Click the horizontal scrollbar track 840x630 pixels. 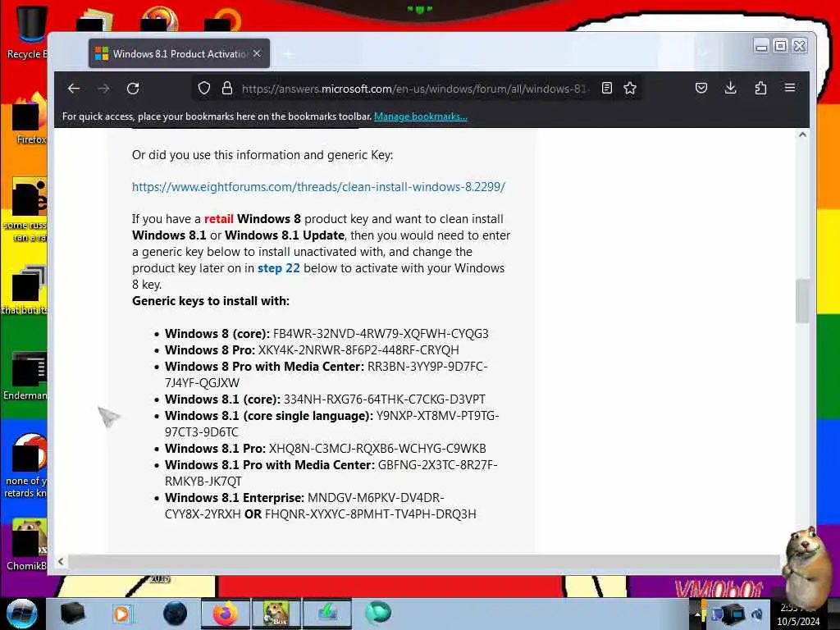tap(423, 561)
